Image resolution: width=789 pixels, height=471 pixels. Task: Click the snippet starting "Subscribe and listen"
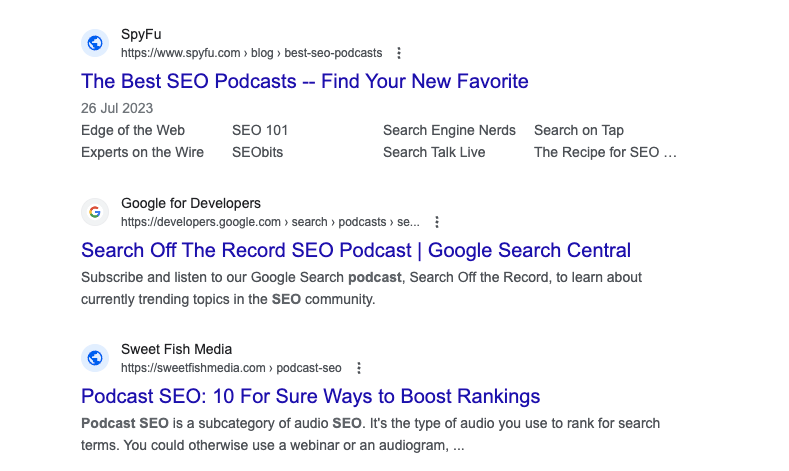coord(361,288)
